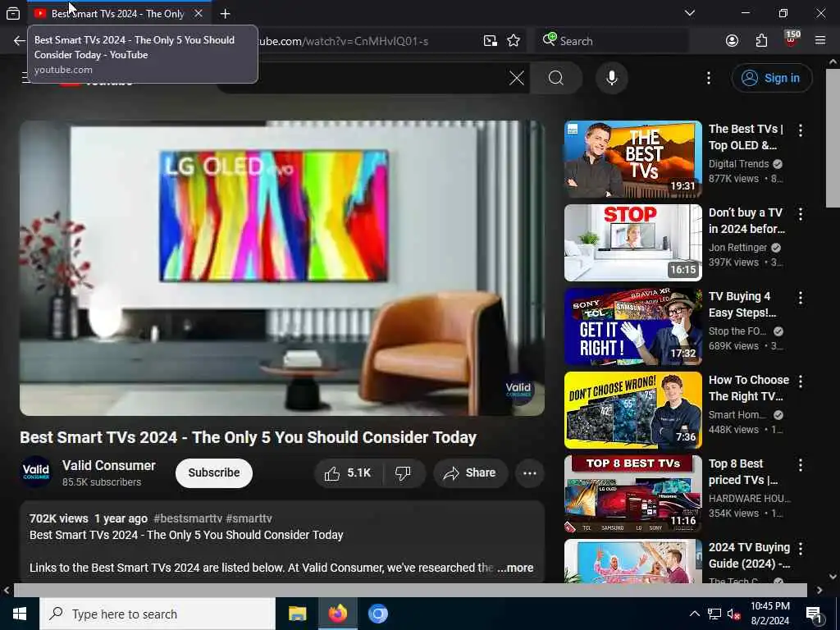Open the extension badge showing 150
This screenshot has height=630, width=840.
[792, 39]
